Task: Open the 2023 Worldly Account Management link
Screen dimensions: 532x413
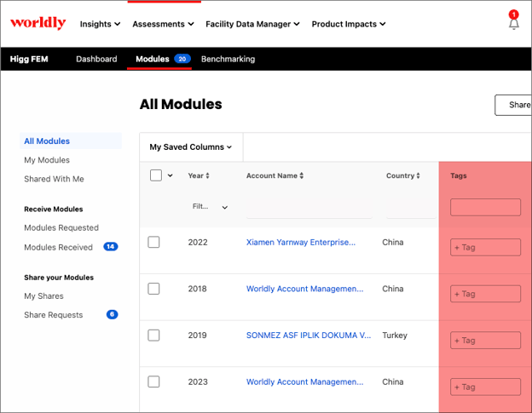Action: pyautogui.click(x=304, y=381)
